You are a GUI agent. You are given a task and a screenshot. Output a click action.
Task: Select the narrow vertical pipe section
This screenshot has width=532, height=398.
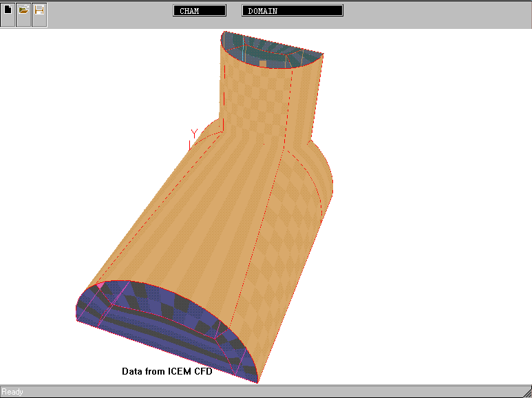pyautogui.click(x=265, y=103)
